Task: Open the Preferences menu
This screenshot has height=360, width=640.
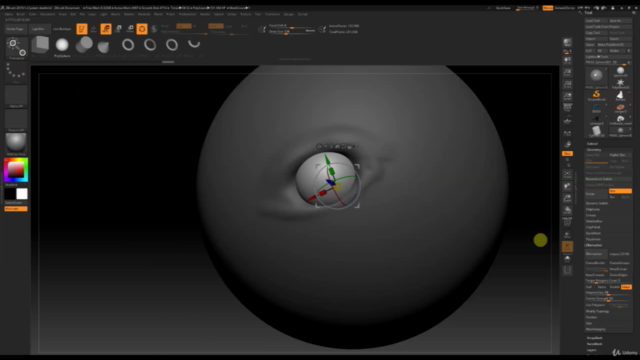Action: 187,14
